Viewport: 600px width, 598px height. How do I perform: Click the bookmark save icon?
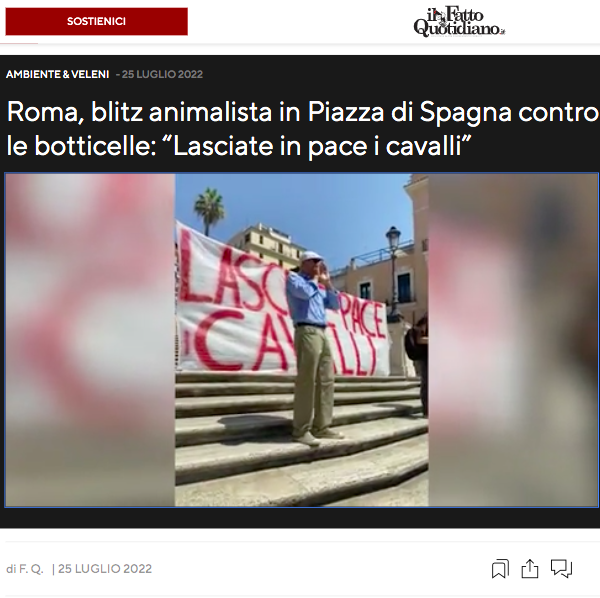(x=500, y=569)
